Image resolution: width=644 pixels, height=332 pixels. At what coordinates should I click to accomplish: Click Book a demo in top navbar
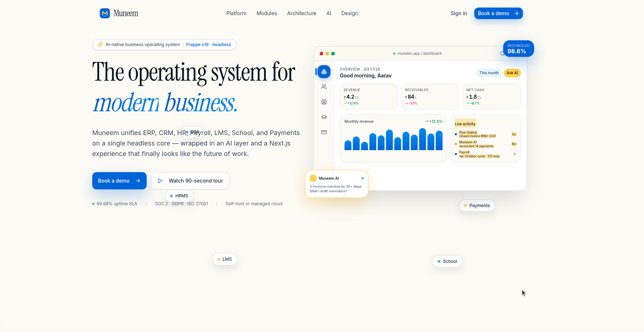[498, 13]
